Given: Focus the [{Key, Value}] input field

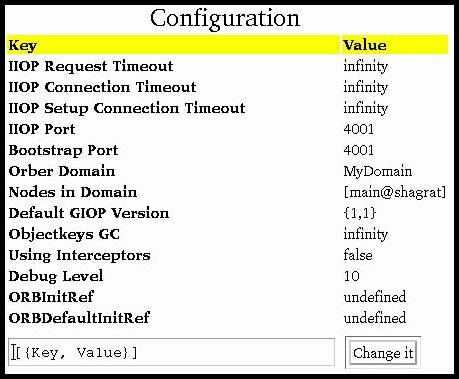Looking at the screenshot, I should tap(171, 352).
